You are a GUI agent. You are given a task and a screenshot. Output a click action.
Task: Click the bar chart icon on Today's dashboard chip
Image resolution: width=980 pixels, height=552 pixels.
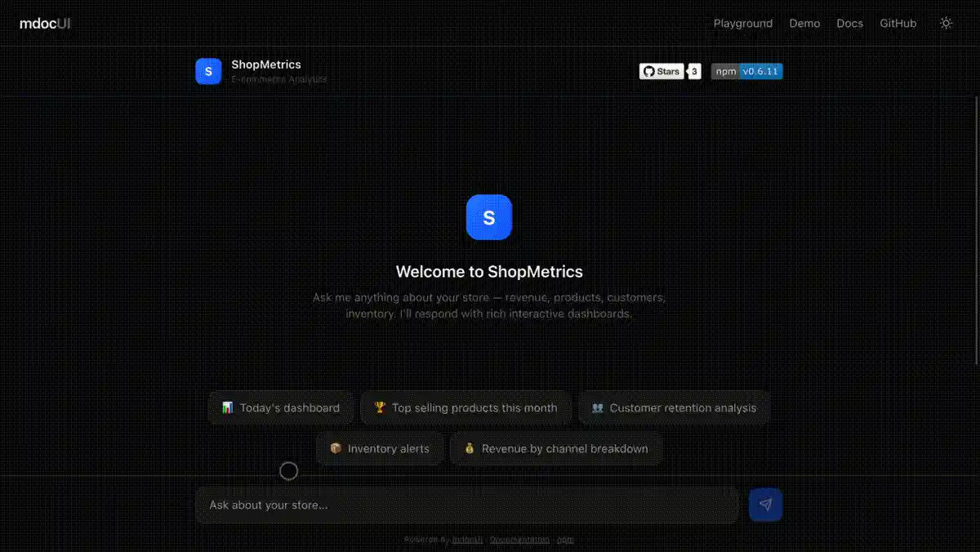[x=226, y=407]
